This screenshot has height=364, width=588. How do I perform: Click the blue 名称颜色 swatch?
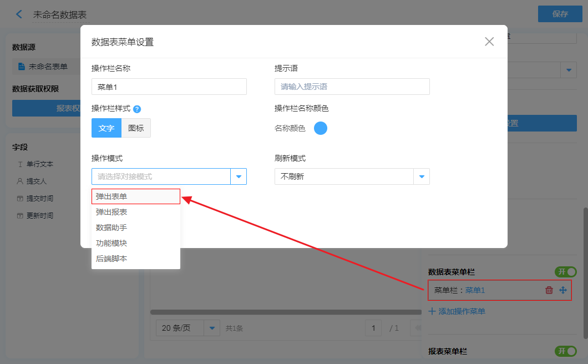321,128
